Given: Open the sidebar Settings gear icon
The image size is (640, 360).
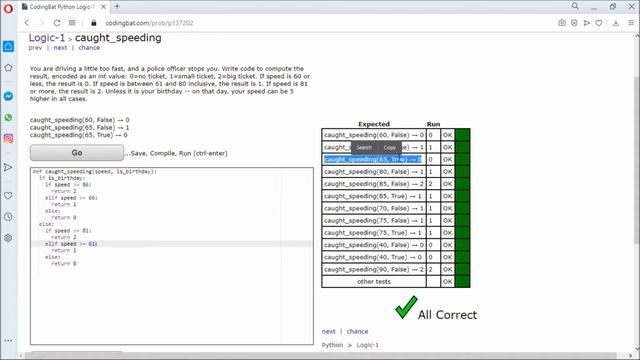Looking at the screenshot, I should pos(8,238).
